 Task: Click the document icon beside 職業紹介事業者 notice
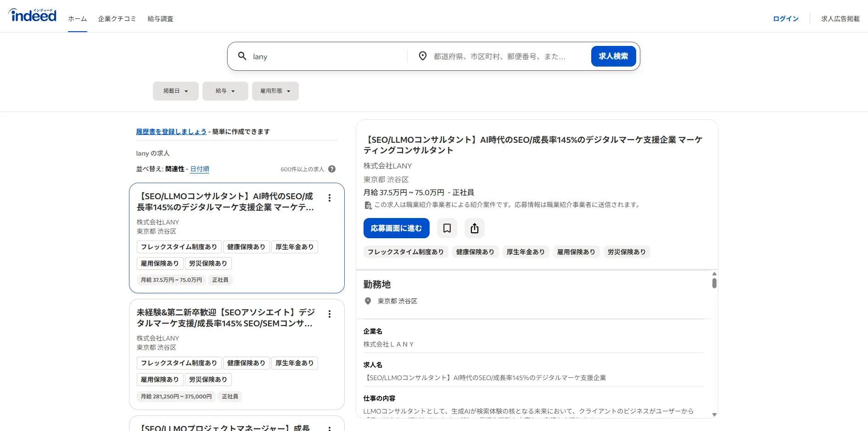click(x=368, y=205)
